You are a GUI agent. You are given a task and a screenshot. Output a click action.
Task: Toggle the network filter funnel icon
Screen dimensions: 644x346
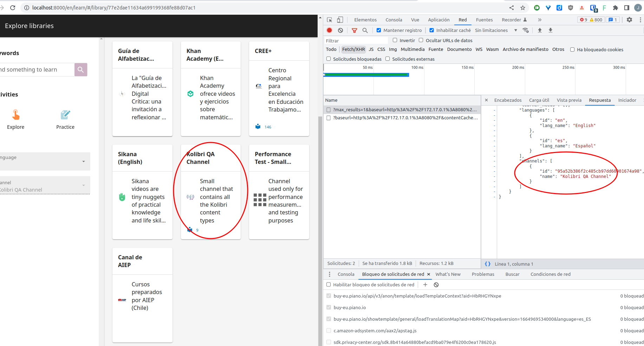click(354, 31)
